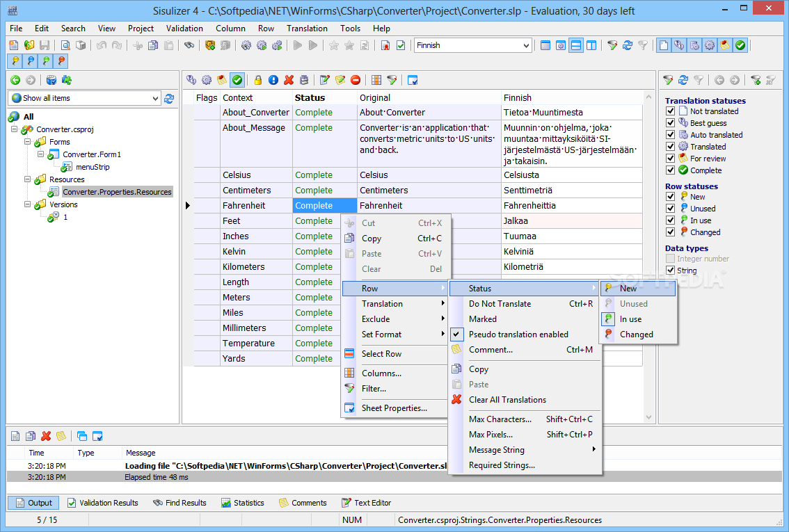Click the green puzzle piece icon

pos(66,80)
